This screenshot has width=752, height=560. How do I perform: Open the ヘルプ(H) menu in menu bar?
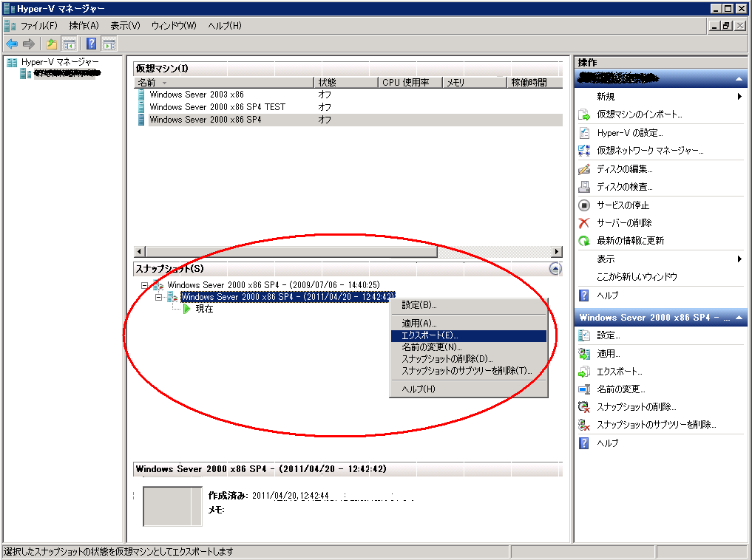(x=225, y=25)
